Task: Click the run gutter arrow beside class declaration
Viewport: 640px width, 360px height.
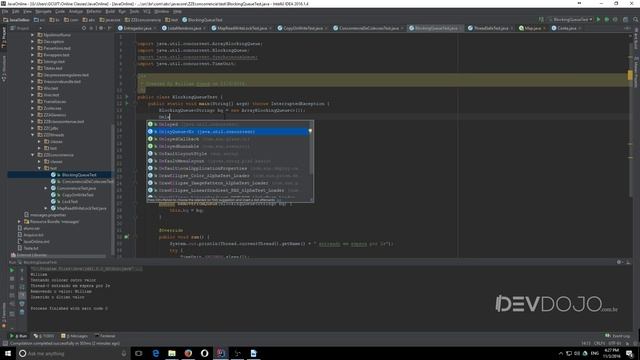Action: coord(127,97)
